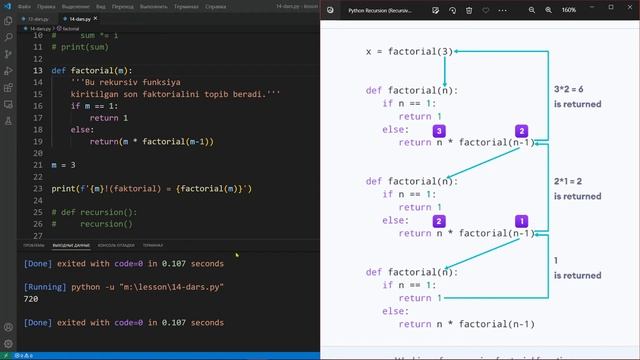Open the Run and Debug view
Screen dimensions: 640x360
tap(8, 71)
